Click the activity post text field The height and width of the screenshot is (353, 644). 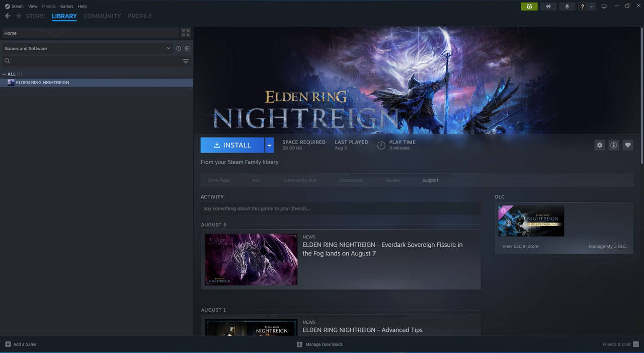(341, 208)
